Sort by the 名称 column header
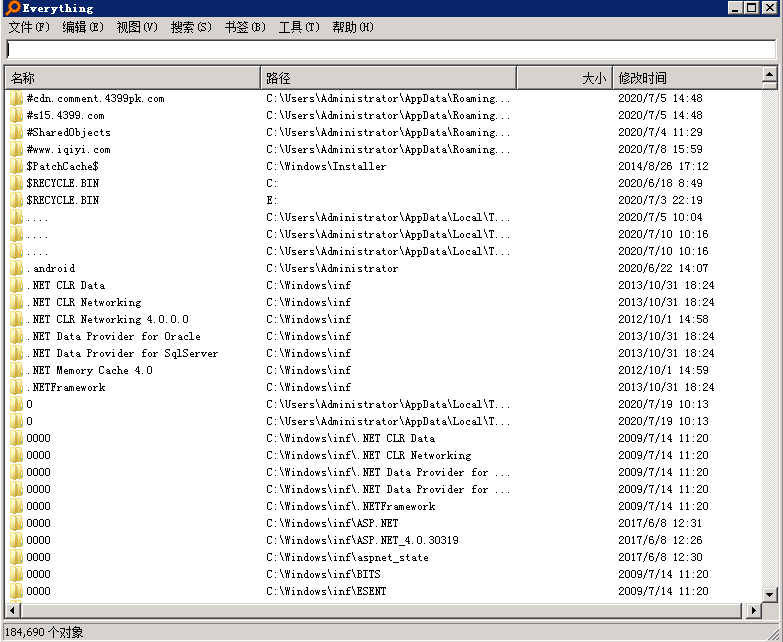The width and height of the screenshot is (783, 642). coord(132,78)
